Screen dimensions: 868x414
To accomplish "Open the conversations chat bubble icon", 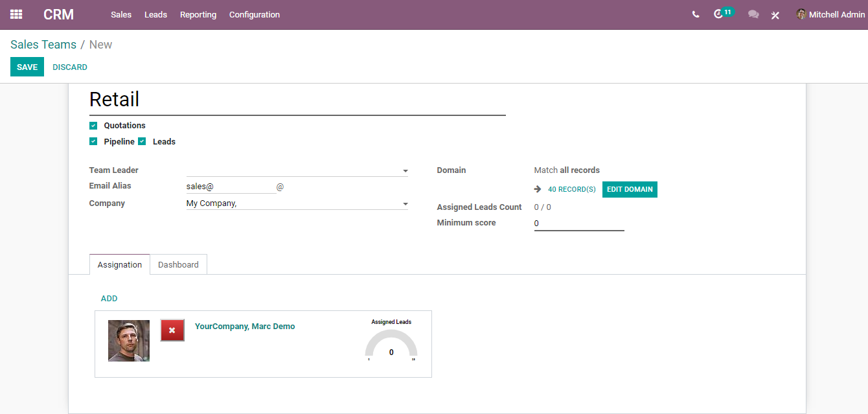I will 753,14.
